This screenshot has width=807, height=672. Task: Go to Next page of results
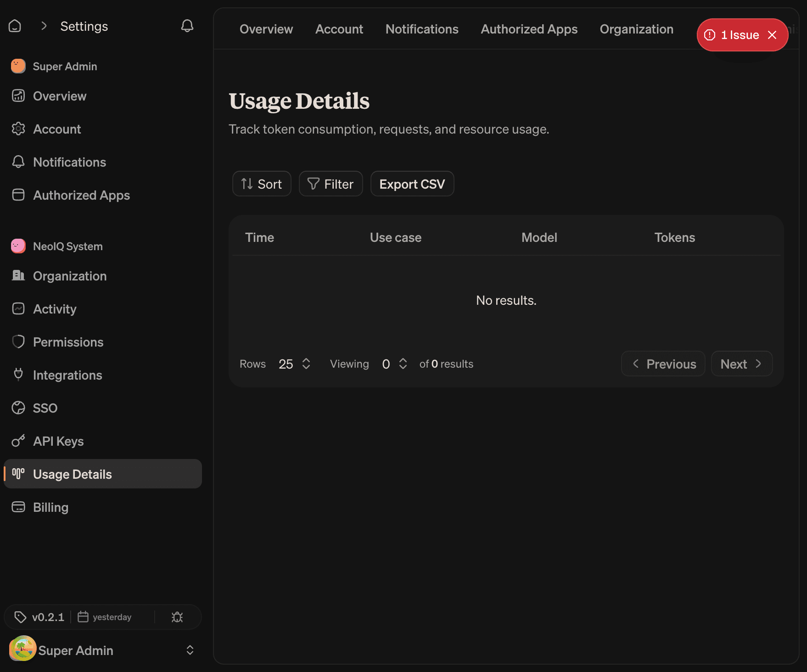(x=742, y=364)
